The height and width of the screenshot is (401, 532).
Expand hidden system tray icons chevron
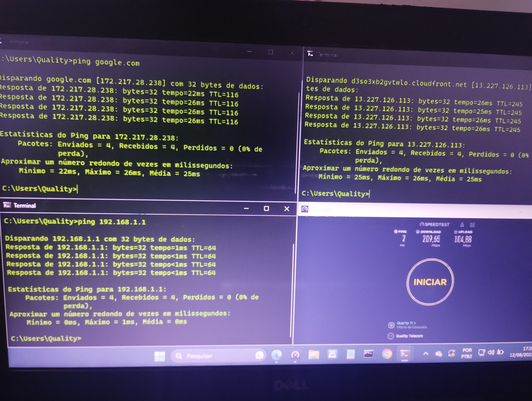click(x=426, y=353)
